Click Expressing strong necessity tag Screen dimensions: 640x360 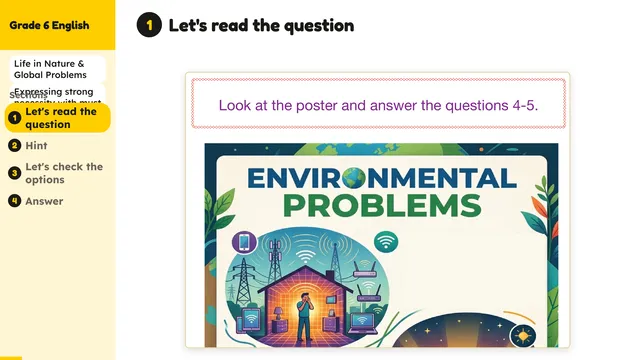click(x=58, y=94)
